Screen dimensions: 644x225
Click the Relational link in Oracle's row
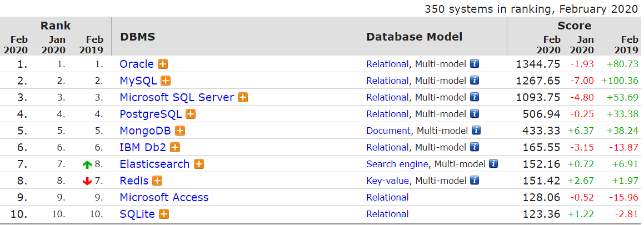(x=387, y=64)
